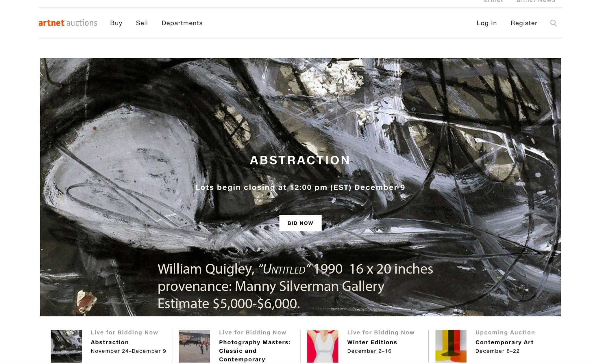
Task: Open the Sell menu
Action: click(142, 23)
